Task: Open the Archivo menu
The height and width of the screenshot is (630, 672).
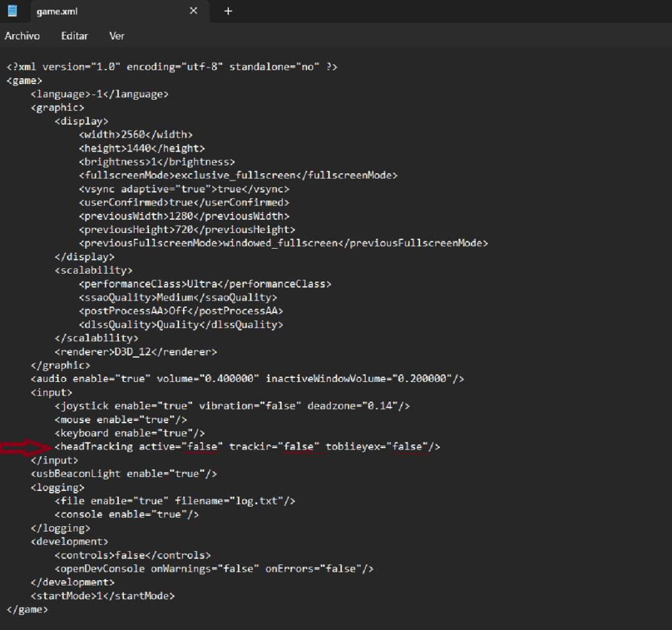Action: coord(22,36)
